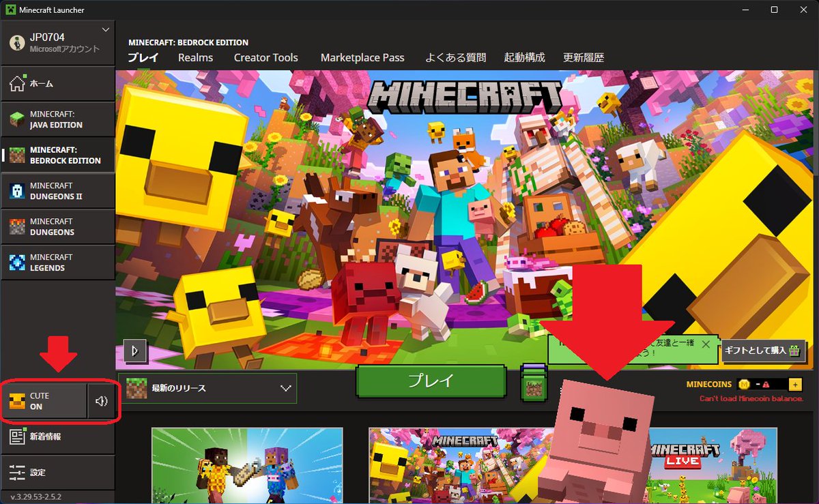Open the middle Minecraft chick news thumbnail
The image size is (819, 504).
(464, 466)
